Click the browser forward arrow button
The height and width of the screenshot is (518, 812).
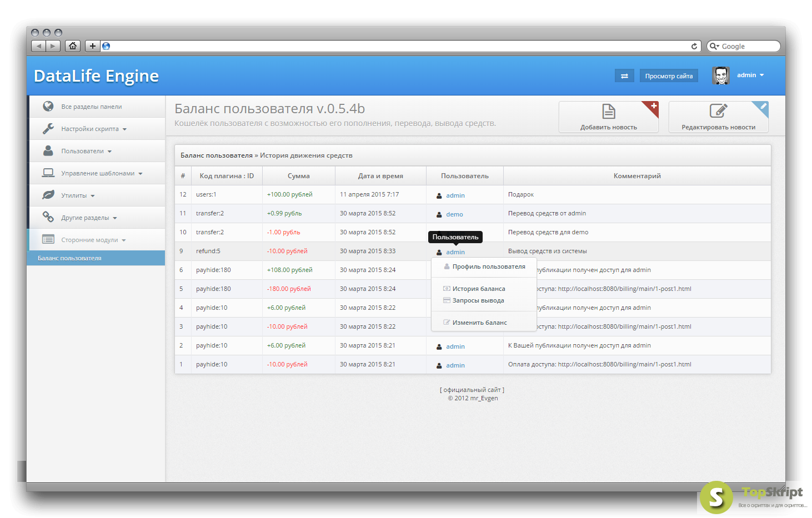53,46
